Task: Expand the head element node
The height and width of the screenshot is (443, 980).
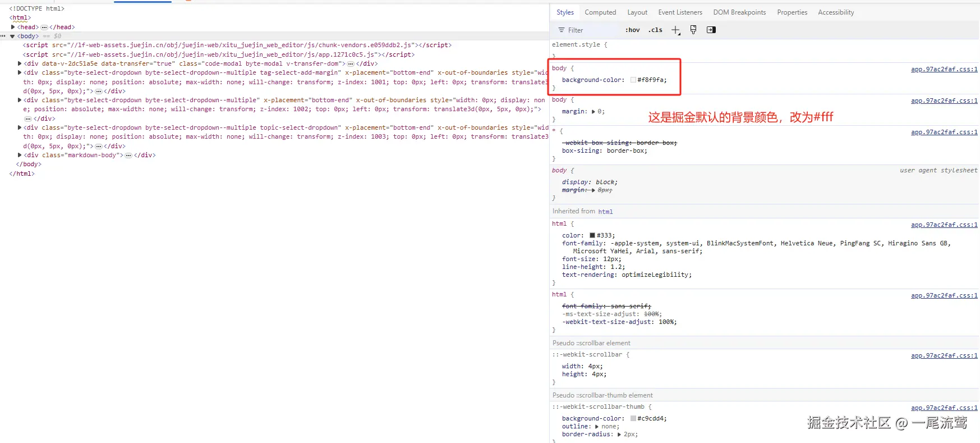Action: tap(13, 27)
